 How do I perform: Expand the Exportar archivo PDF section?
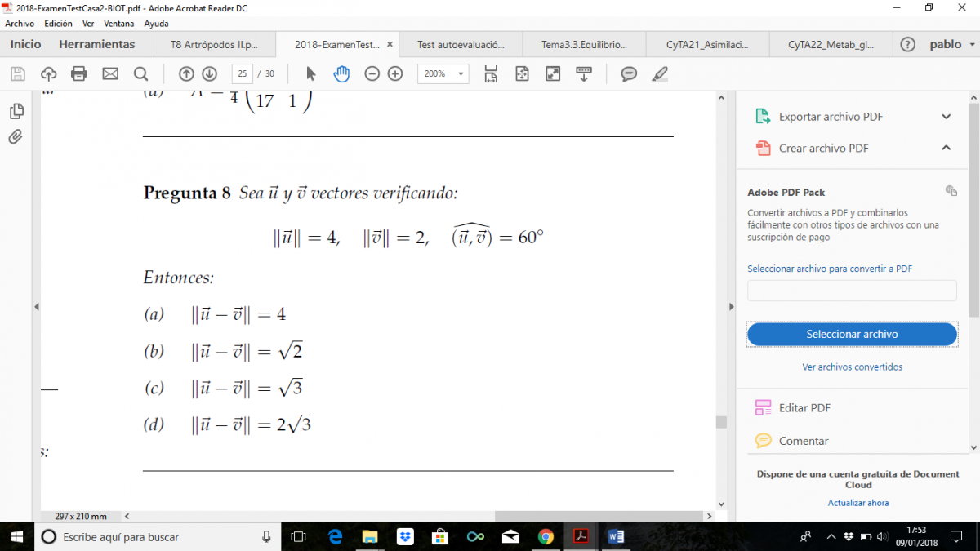tap(946, 117)
